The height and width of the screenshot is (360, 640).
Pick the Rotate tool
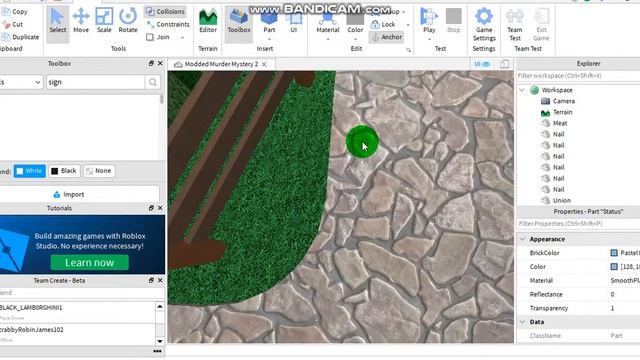coord(128,20)
